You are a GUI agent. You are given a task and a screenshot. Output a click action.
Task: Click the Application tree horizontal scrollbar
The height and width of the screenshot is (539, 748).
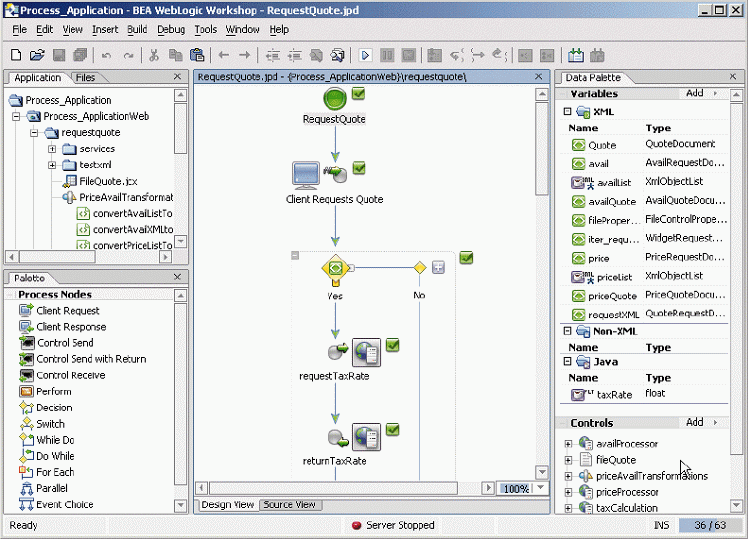click(57, 257)
